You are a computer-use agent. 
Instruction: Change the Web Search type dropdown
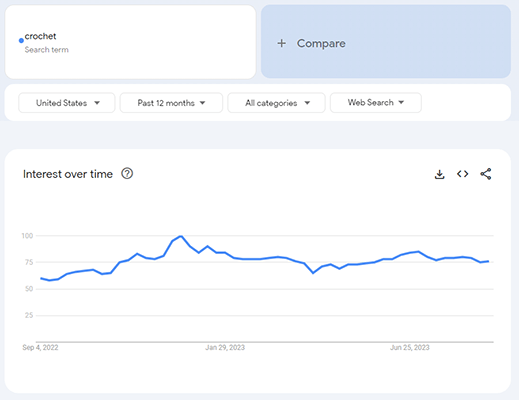pyautogui.click(x=376, y=103)
